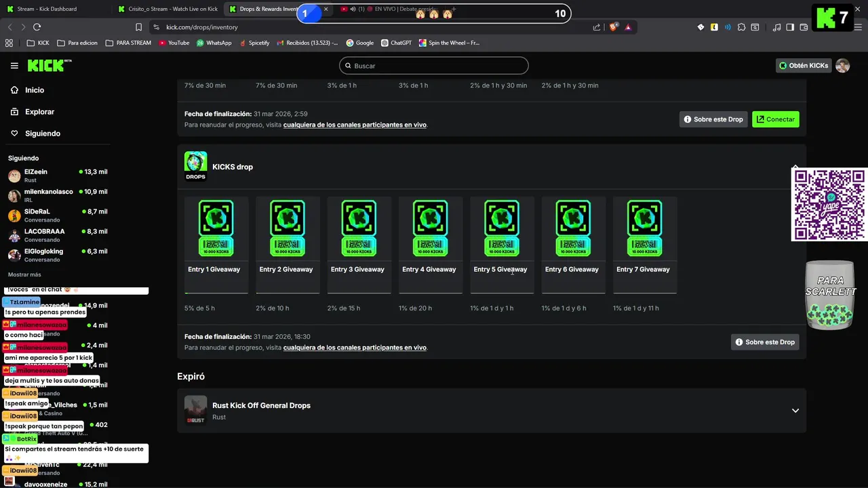The image size is (868, 488).
Task: Open ChatGPT bookmark
Action: click(397, 43)
